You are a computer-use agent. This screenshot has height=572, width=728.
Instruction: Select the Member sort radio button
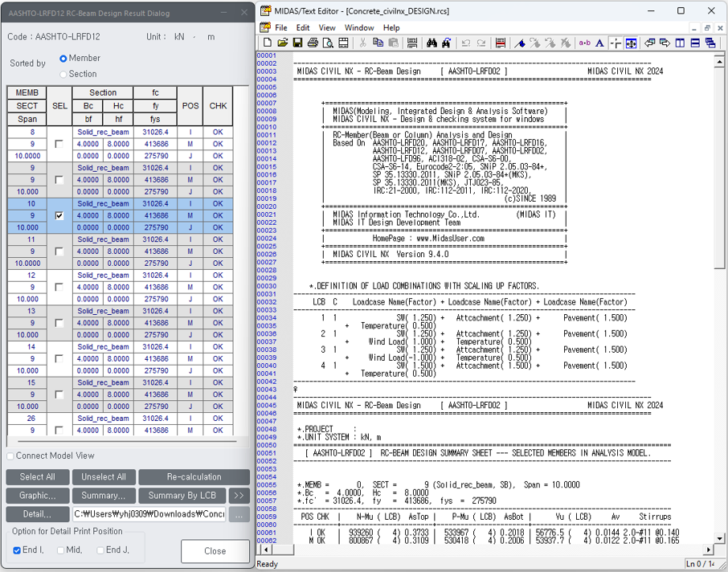coord(63,59)
